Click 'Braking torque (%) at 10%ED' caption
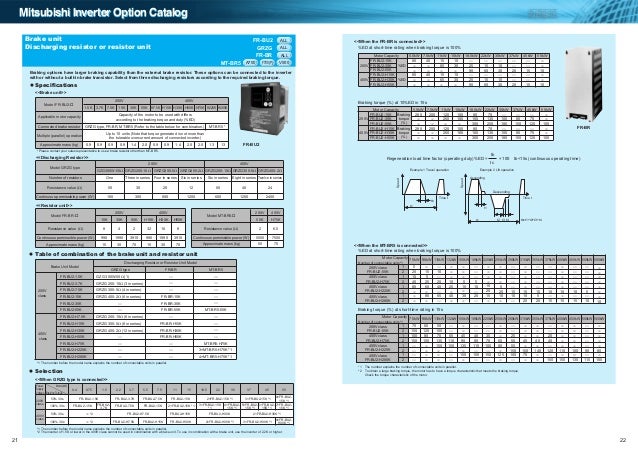 (x=392, y=103)
